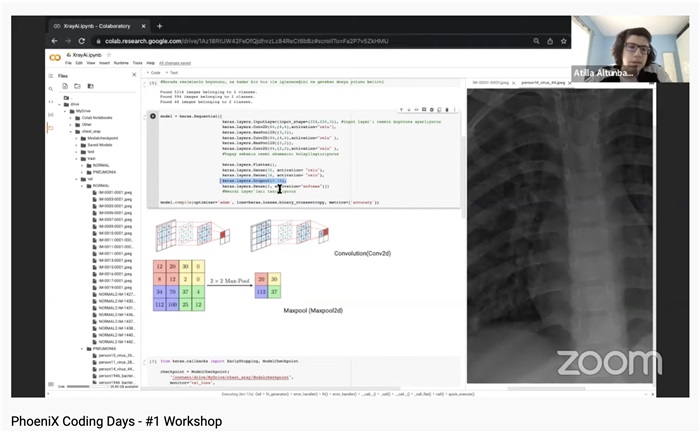
Task: Close the Files panel
Action: tap(134, 75)
